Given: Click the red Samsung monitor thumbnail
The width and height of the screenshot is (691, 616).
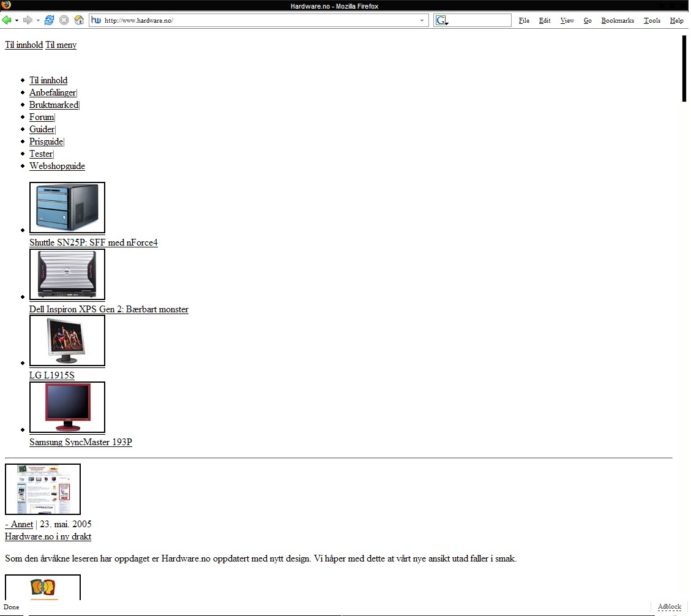Looking at the screenshot, I should pyautogui.click(x=67, y=407).
